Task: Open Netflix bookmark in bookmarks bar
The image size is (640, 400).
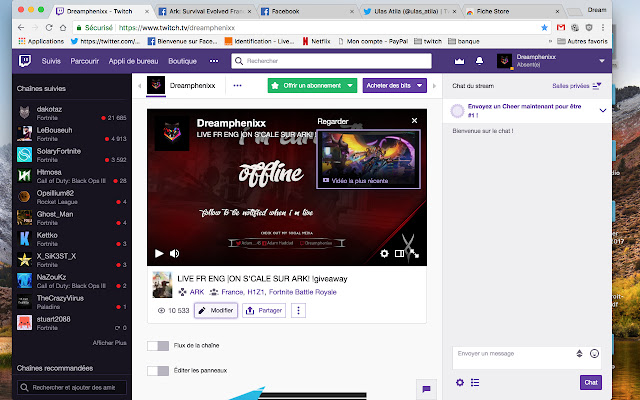Action: pos(316,41)
